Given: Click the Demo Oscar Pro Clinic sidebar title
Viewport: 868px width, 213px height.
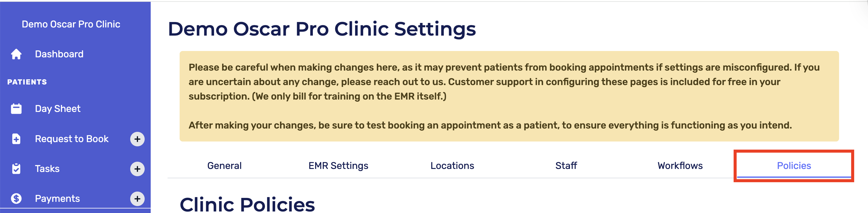Looking at the screenshot, I should (71, 24).
